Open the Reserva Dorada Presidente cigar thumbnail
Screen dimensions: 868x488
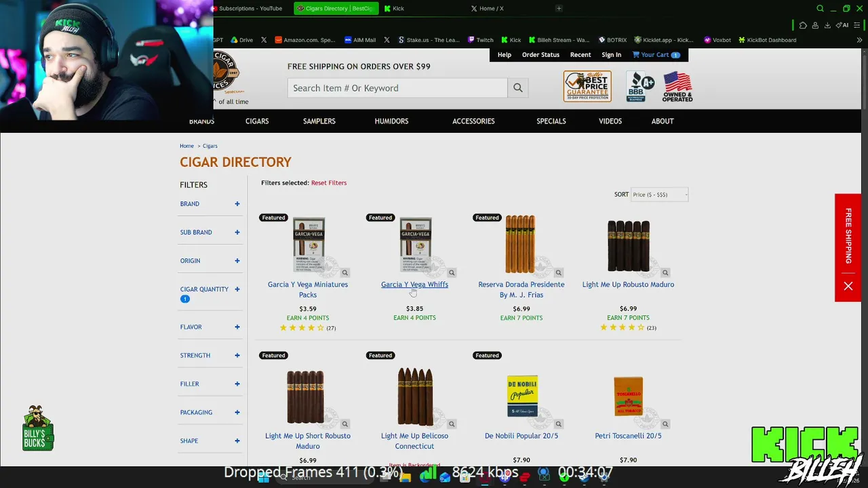coord(520,245)
